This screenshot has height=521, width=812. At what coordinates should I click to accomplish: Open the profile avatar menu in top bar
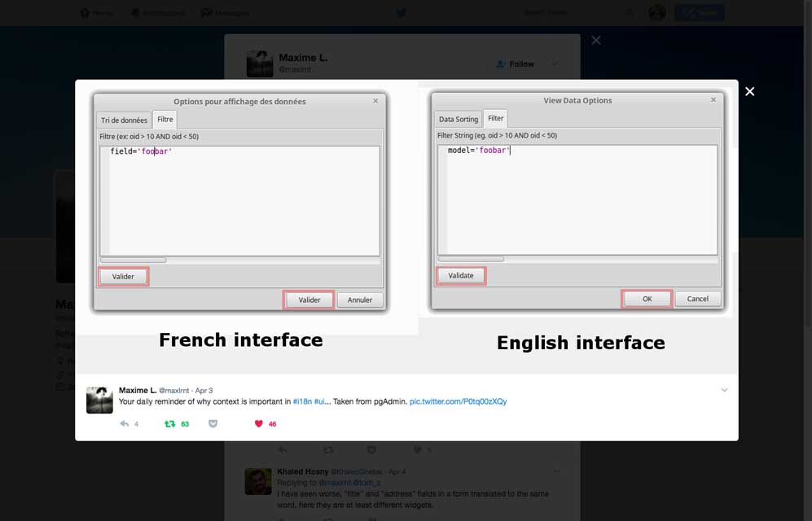tap(656, 13)
